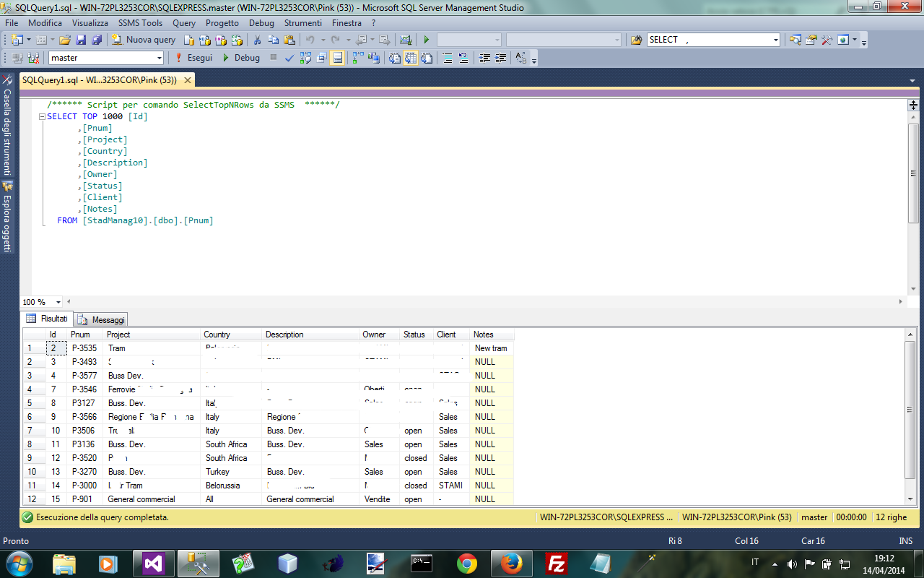Open the undo history dropdown arrow

point(322,40)
